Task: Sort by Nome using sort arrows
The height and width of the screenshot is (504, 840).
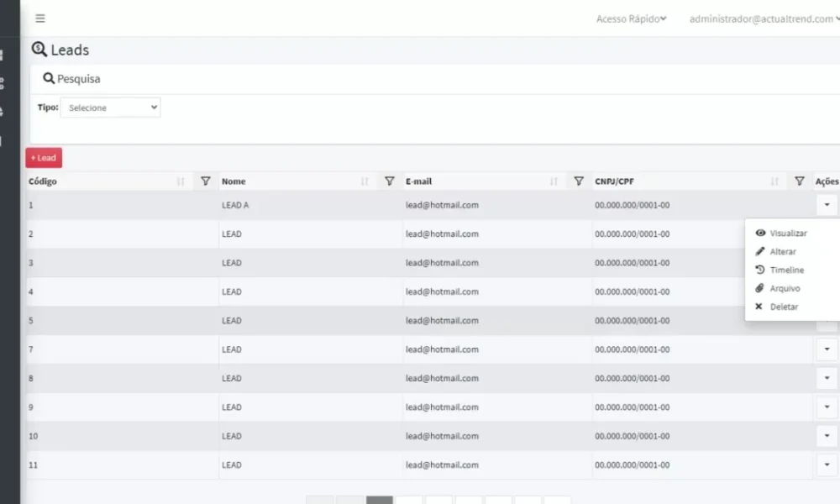Action: click(365, 181)
